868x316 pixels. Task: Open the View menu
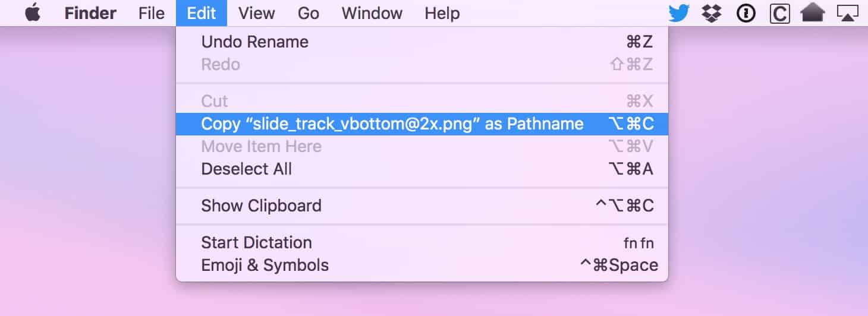[x=256, y=13]
